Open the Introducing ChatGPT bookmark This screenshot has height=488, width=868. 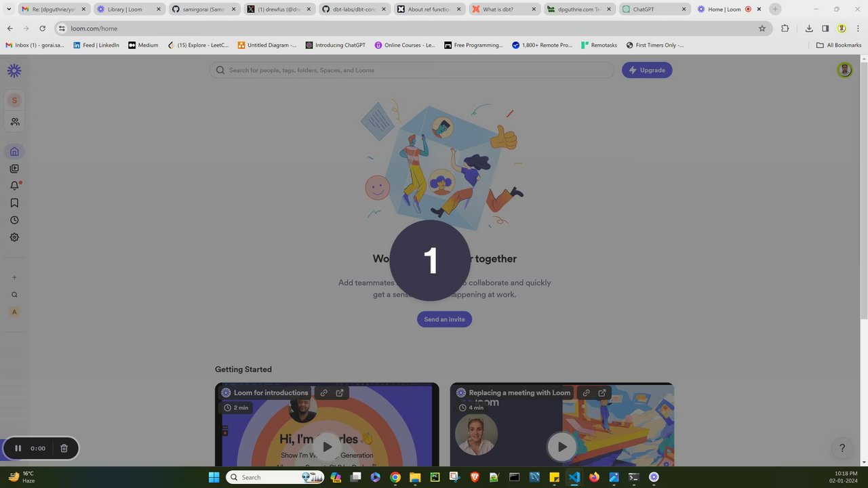click(x=335, y=45)
